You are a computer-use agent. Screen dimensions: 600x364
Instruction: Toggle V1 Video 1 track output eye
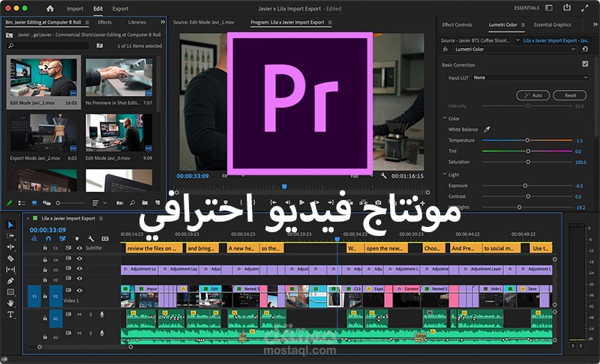pyautogui.click(x=79, y=291)
